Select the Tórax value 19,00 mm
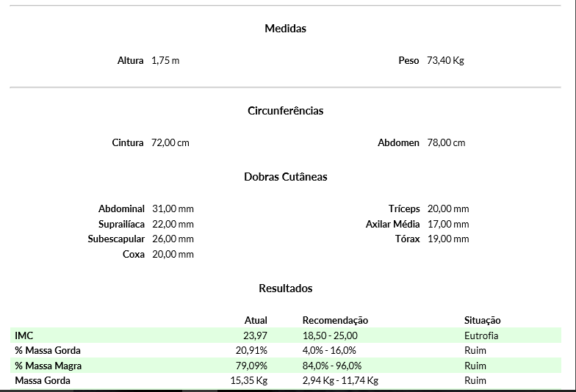This screenshot has width=576, height=392. 447,239
